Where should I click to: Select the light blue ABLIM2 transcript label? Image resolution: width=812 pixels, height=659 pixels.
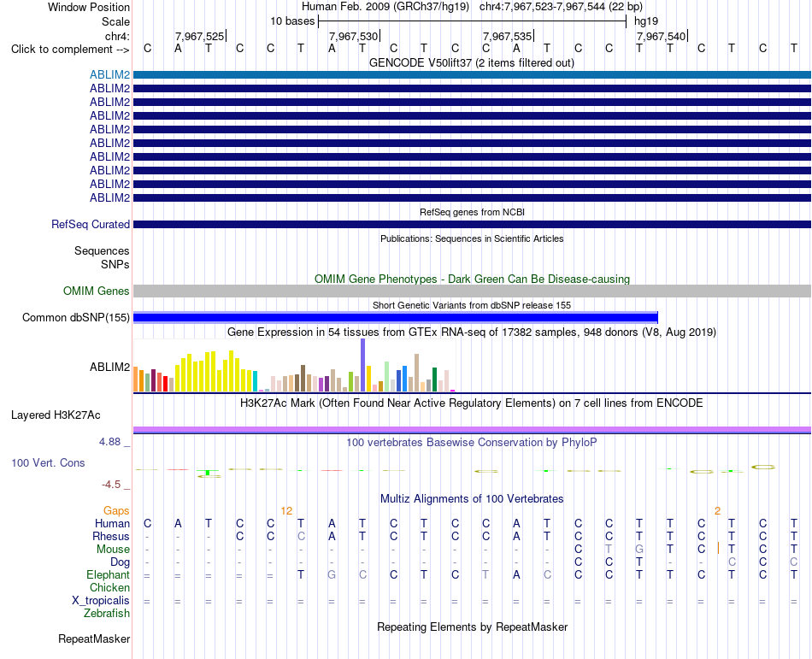click(x=109, y=75)
